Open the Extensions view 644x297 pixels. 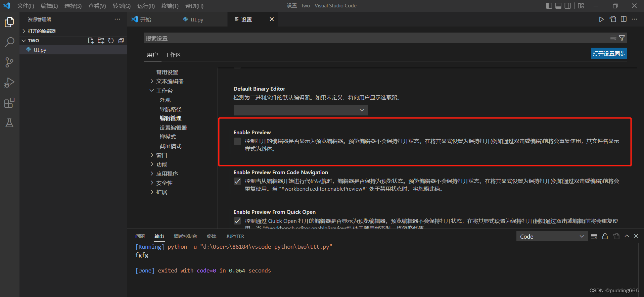point(9,103)
